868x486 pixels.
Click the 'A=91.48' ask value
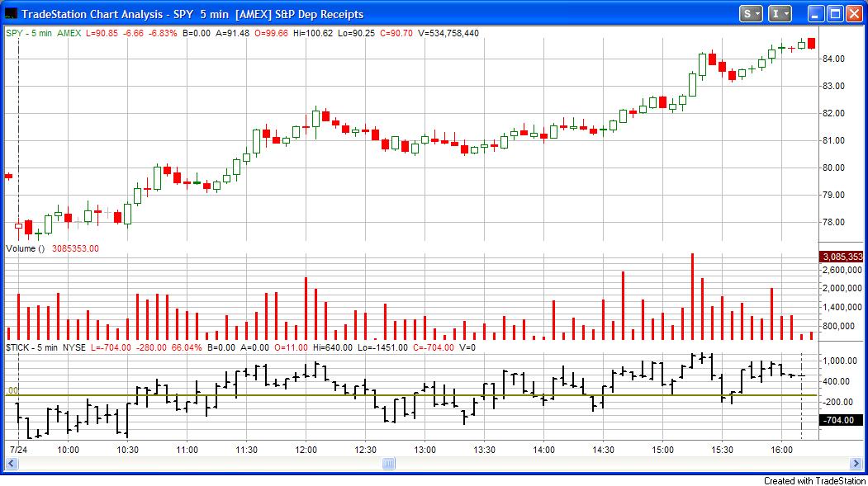232,33
